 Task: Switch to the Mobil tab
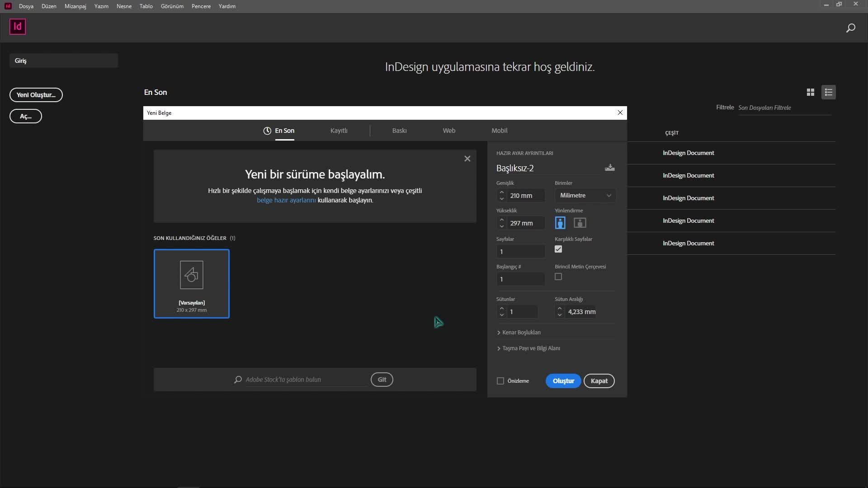[x=499, y=131]
